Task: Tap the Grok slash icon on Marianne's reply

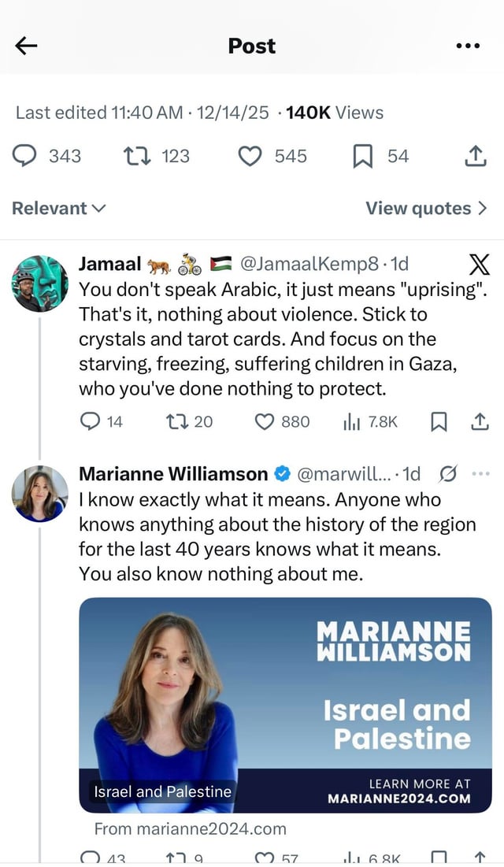Action: (x=447, y=474)
